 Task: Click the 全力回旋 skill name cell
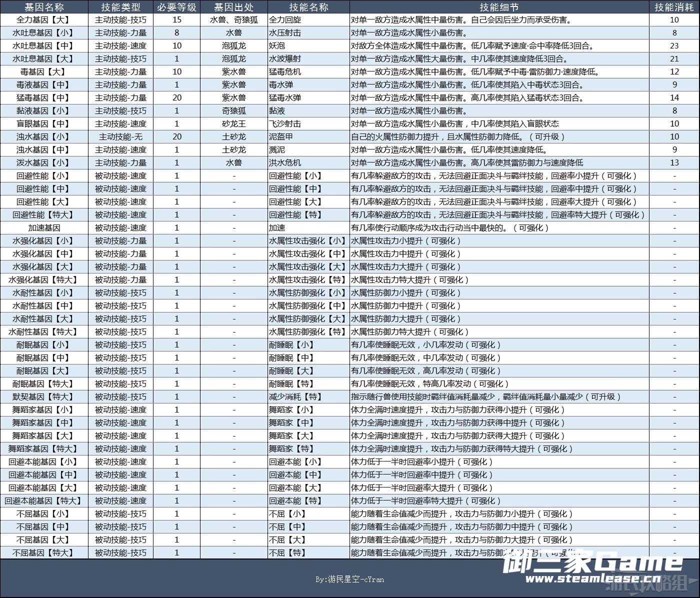point(285,20)
